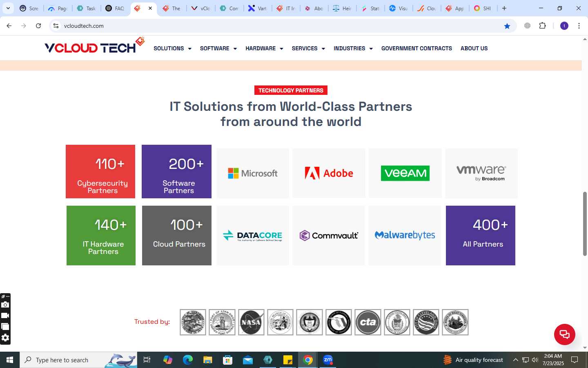This screenshot has height=368, width=588.
Task: Open the Commvault partner logo
Action: (329, 236)
